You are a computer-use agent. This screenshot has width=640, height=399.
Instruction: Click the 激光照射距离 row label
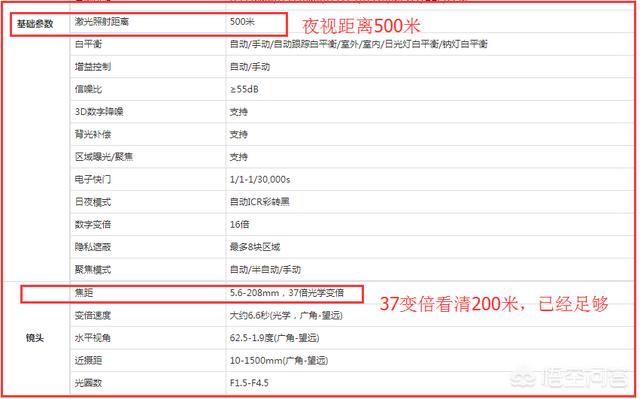click(x=102, y=22)
